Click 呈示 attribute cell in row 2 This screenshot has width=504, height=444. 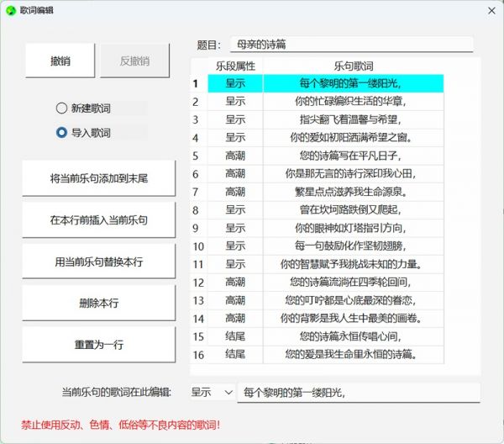235,102
